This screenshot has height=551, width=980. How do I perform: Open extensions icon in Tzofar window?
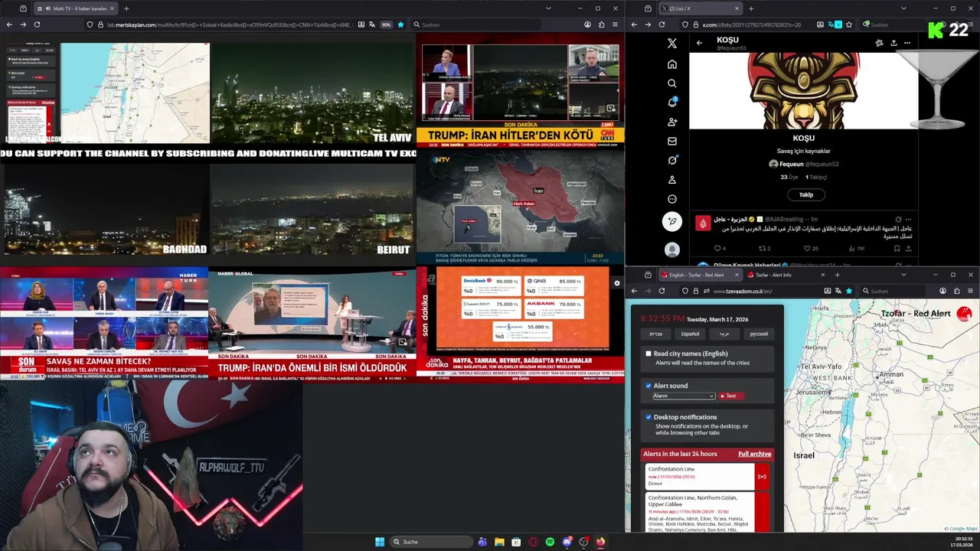(x=956, y=291)
